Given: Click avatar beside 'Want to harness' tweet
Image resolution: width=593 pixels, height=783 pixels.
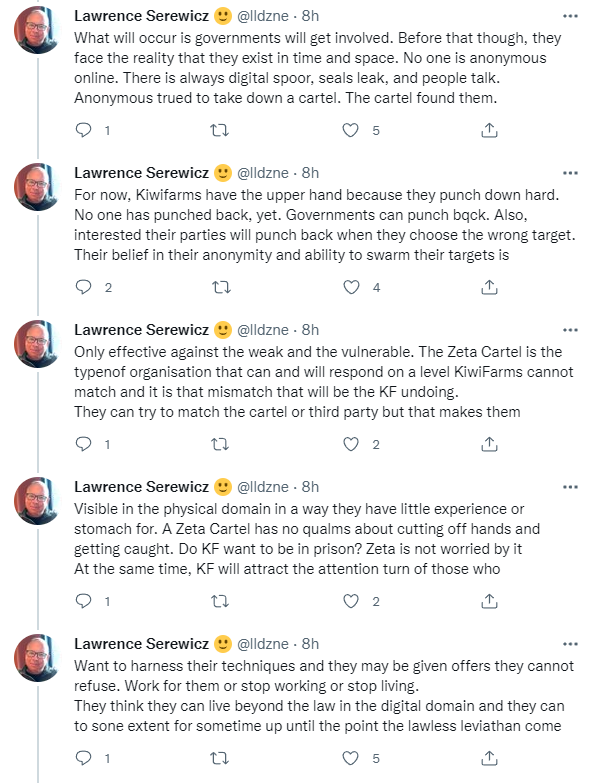Looking at the screenshot, I should (37, 658).
